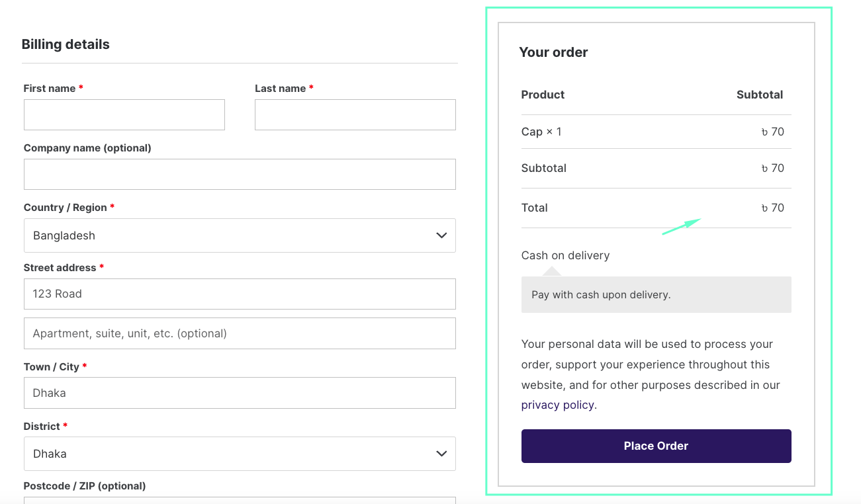861x504 pixels.
Task: Click the Last name input field
Action: click(x=355, y=114)
